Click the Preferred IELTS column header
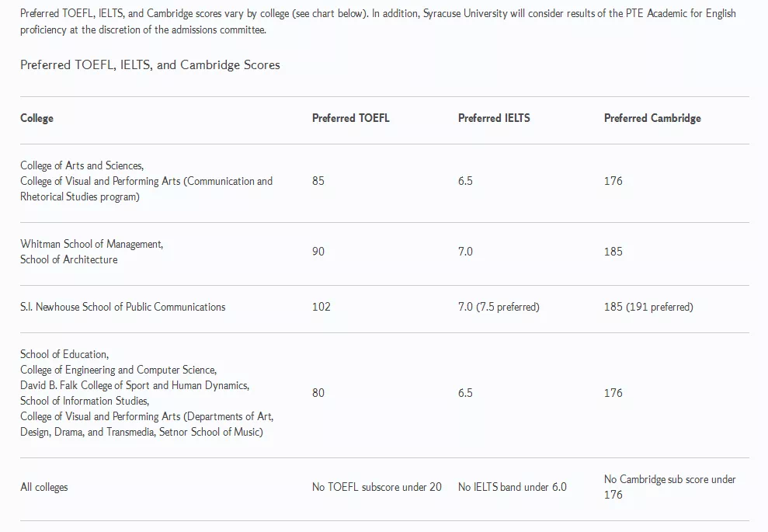Screen dimensions: 768x532 (494, 118)
